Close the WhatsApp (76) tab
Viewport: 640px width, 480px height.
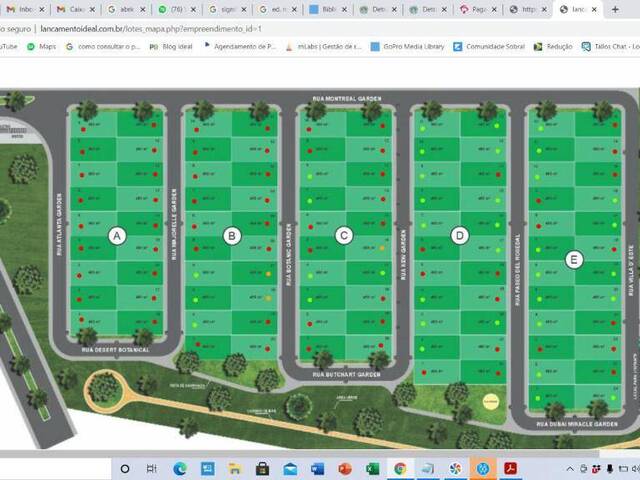pyautogui.click(x=193, y=9)
